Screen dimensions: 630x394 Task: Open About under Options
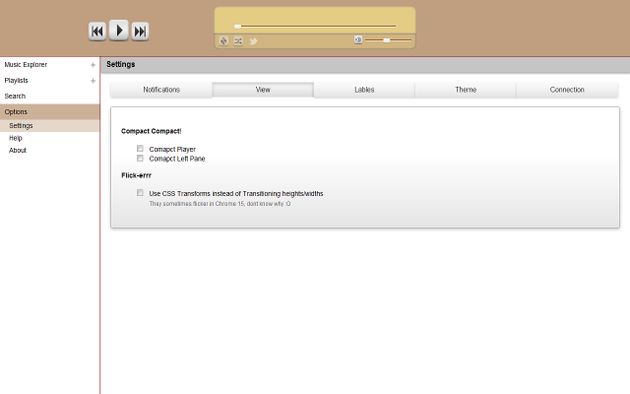point(18,150)
